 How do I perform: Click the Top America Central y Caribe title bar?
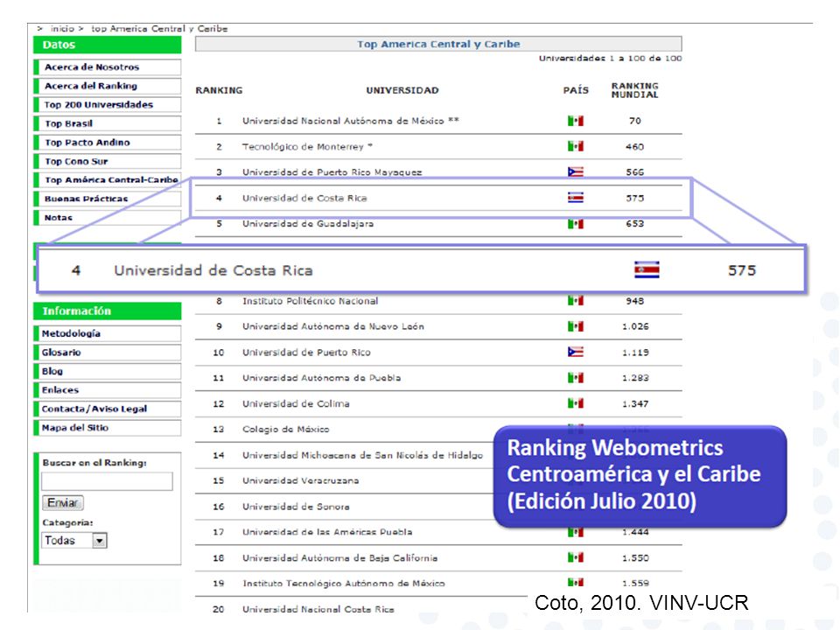pyautogui.click(x=438, y=44)
